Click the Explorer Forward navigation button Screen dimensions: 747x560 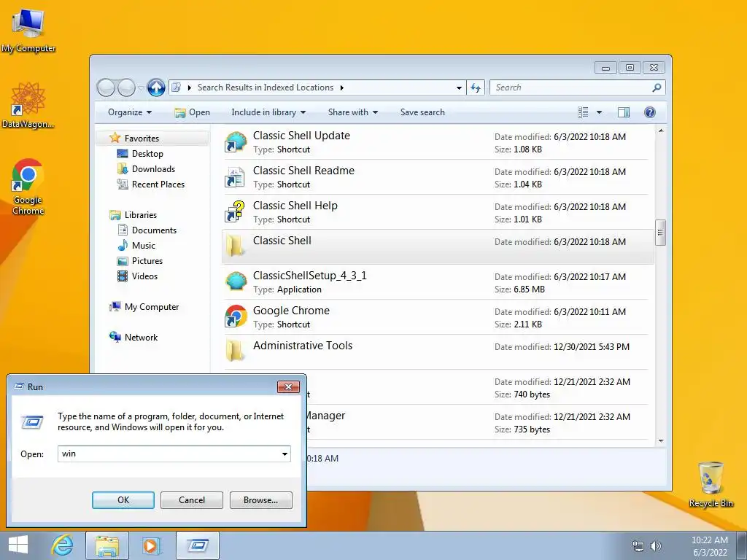[x=126, y=87]
